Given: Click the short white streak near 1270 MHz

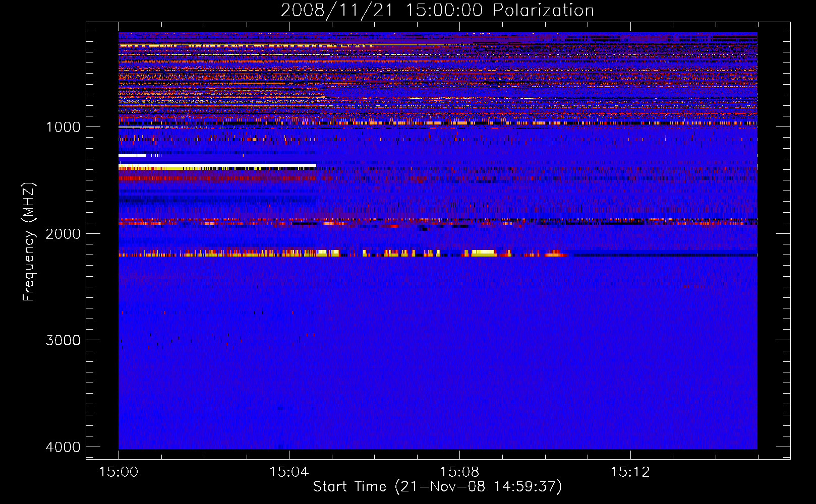Looking at the screenshot, I should [132, 156].
